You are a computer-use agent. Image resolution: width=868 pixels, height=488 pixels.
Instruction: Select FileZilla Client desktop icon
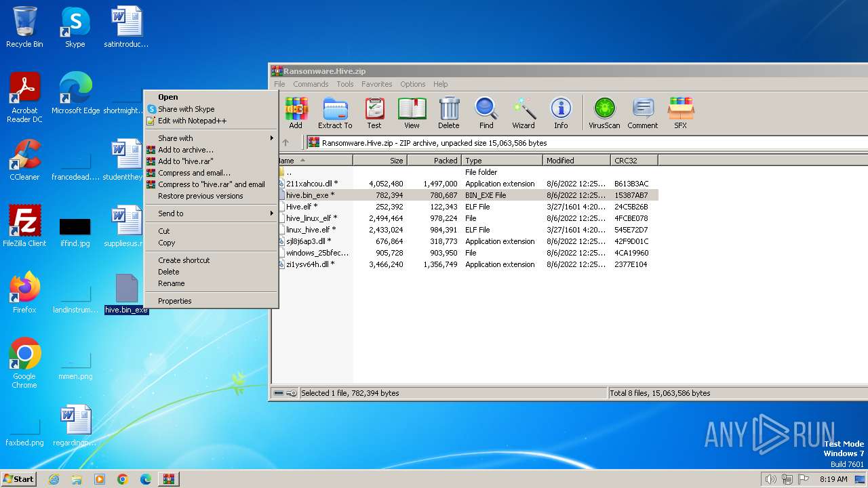point(24,226)
